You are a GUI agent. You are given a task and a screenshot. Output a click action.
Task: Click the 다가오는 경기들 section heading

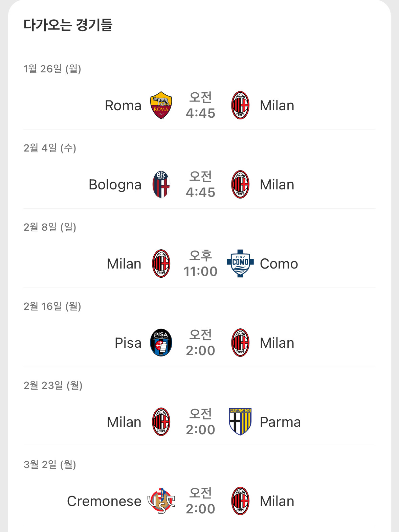point(68,25)
